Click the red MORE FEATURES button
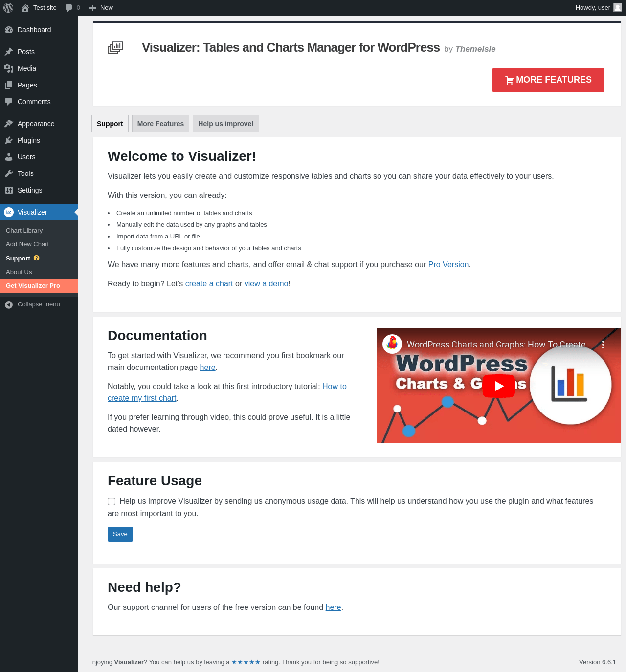This screenshot has width=626, height=672. [x=548, y=80]
